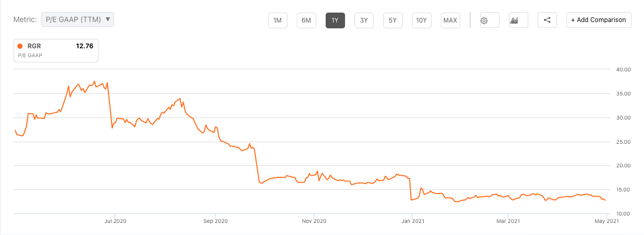Image resolution: width=644 pixels, height=235 pixels.
Task: Click the Nov 2020 axis label
Action: coord(313,222)
